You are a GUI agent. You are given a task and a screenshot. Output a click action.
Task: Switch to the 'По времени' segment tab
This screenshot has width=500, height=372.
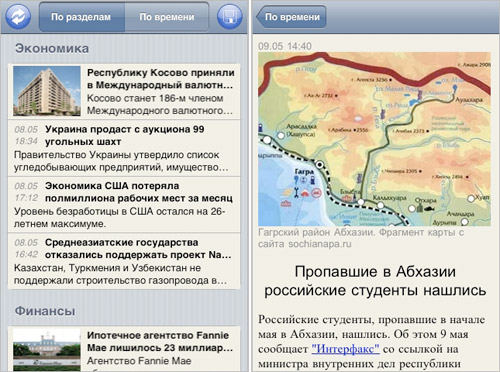tap(167, 17)
